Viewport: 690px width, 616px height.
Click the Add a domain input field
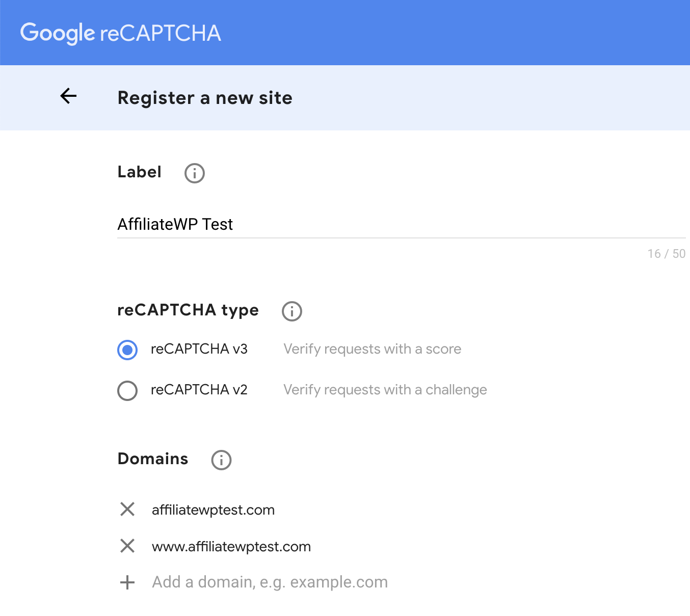(x=270, y=582)
